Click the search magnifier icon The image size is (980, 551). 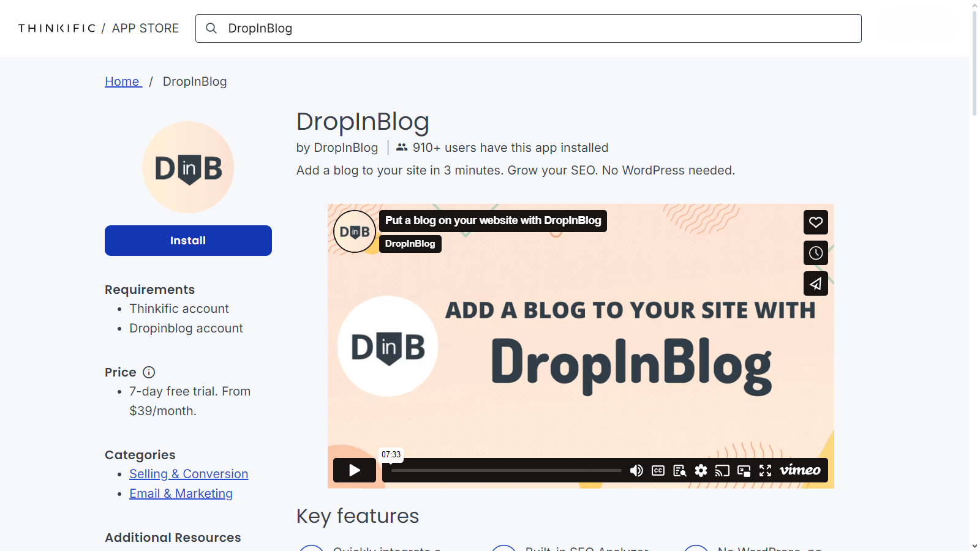[x=211, y=28]
